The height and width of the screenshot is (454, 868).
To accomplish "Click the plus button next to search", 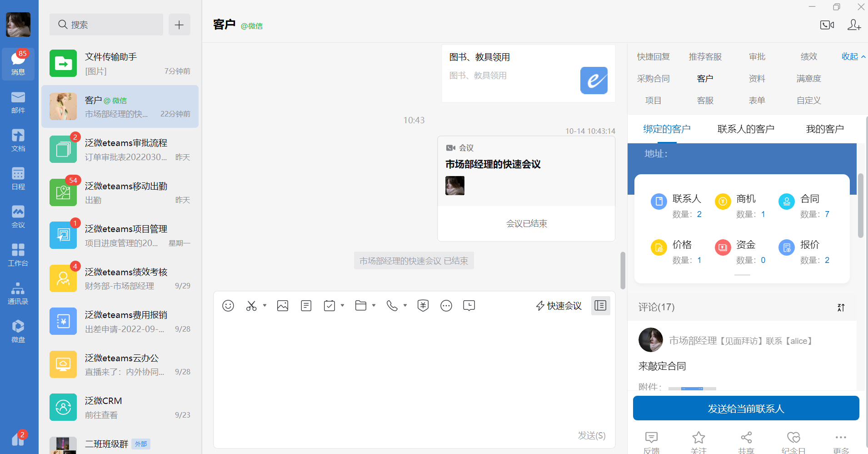I will click(x=179, y=25).
